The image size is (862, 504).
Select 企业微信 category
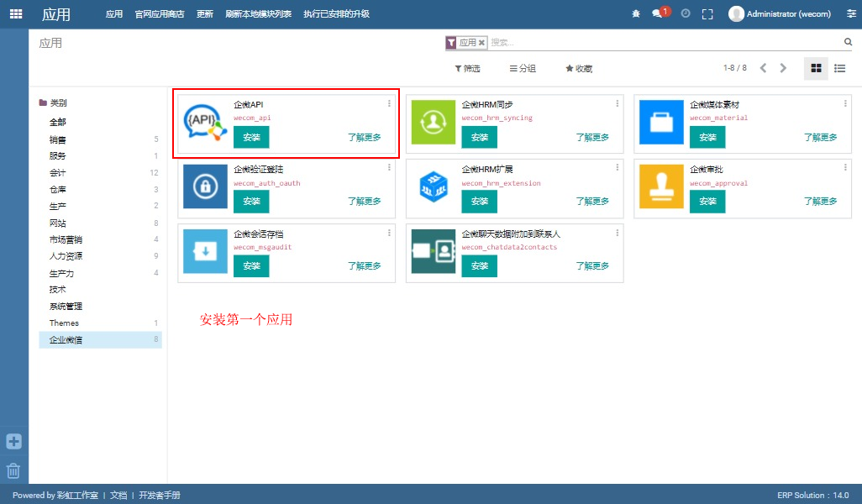click(x=101, y=339)
